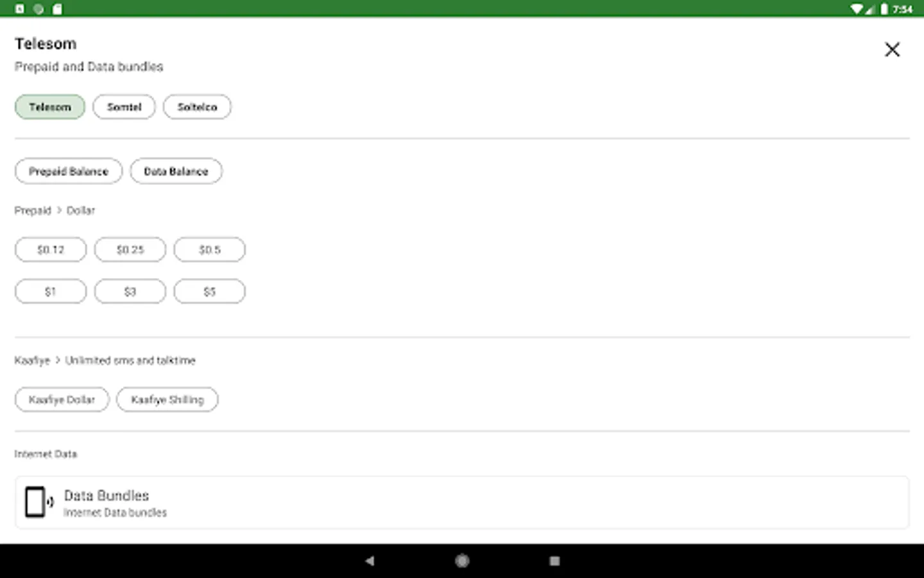The height and width of the screenshot is (578, 924).
Task: Choose the $0.25 prepaid amount
Action: (130, 249)
